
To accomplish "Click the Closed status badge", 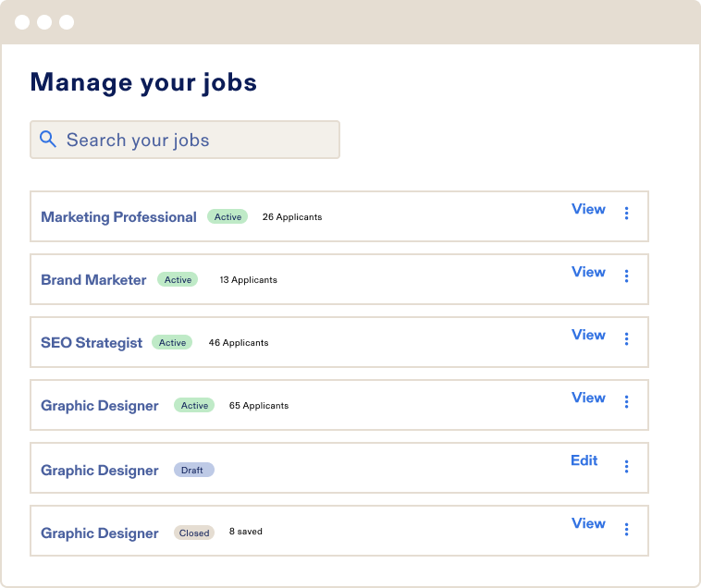I will coord(194,533).
